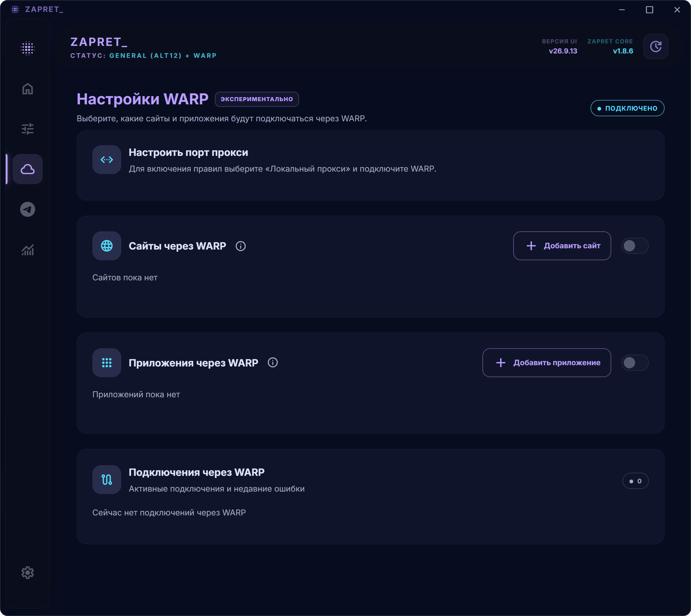
Task: Open the Home page in sidebar
Action: 27,89
